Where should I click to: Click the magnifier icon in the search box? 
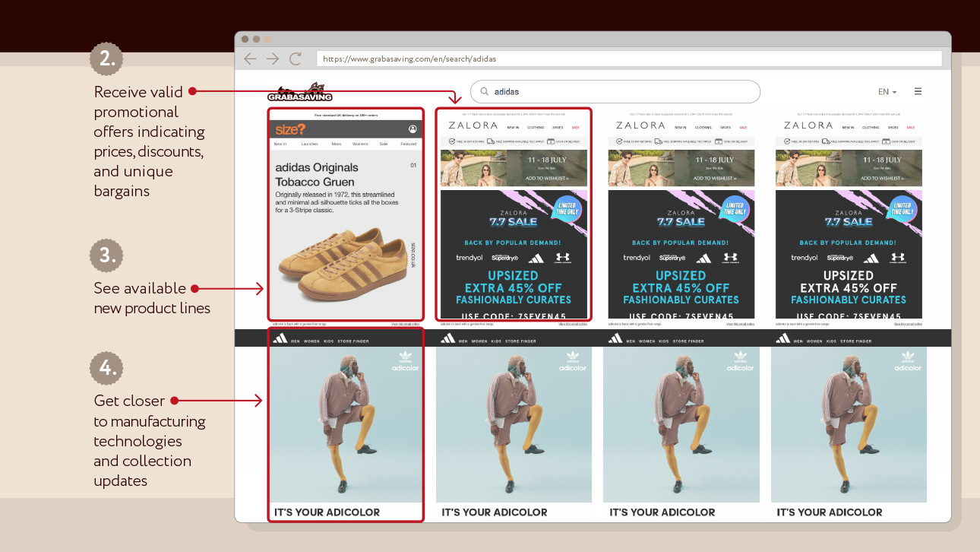coord(484,92)
